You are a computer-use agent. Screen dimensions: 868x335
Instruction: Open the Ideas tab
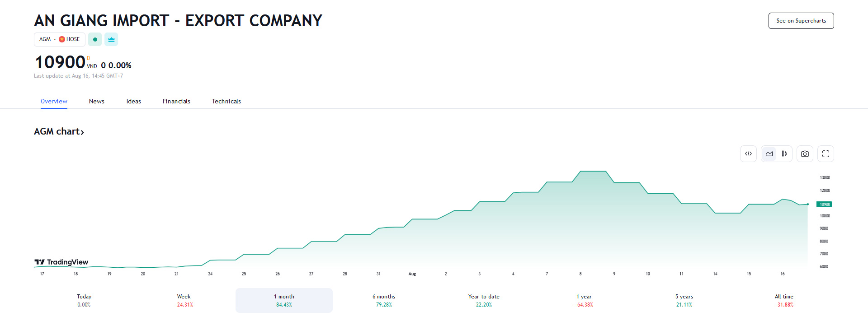click(x=133, y=102)
